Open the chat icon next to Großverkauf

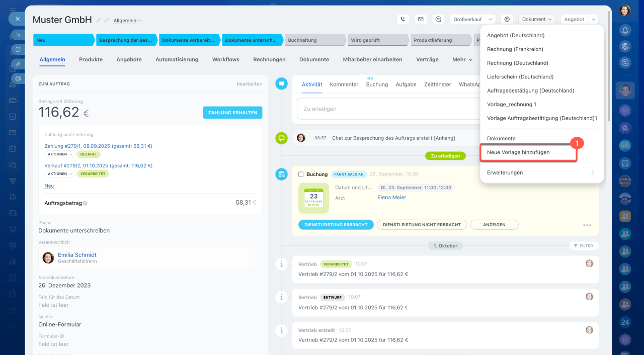(438, 19)
